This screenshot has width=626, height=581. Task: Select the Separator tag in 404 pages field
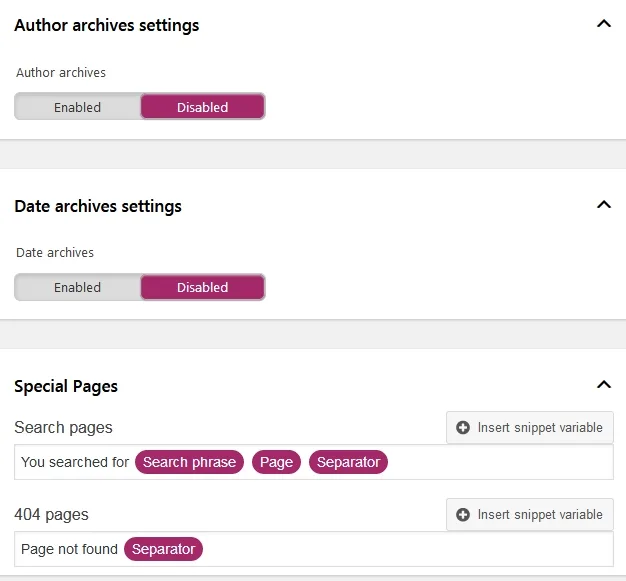click(x=163, y=549)
